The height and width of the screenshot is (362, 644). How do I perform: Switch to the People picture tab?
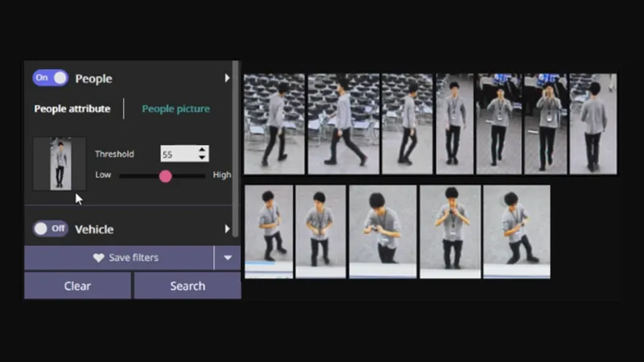175,109
